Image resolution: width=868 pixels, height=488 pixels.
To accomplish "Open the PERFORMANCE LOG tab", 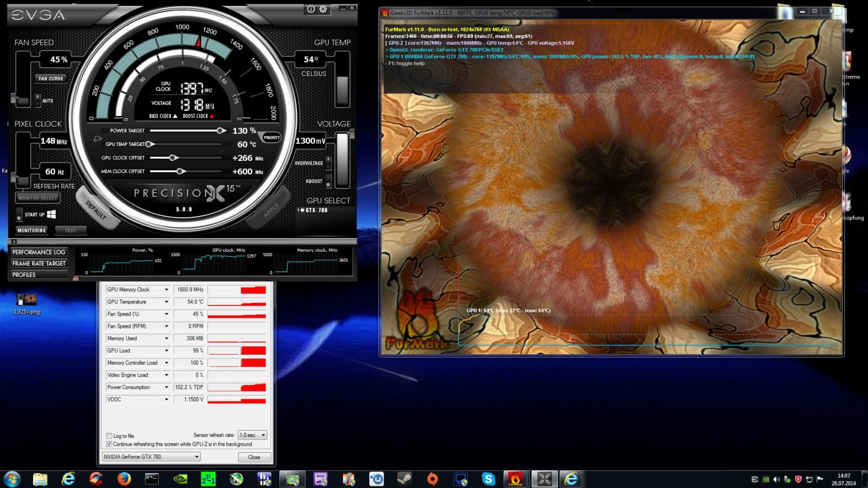I will coord(39,252).
